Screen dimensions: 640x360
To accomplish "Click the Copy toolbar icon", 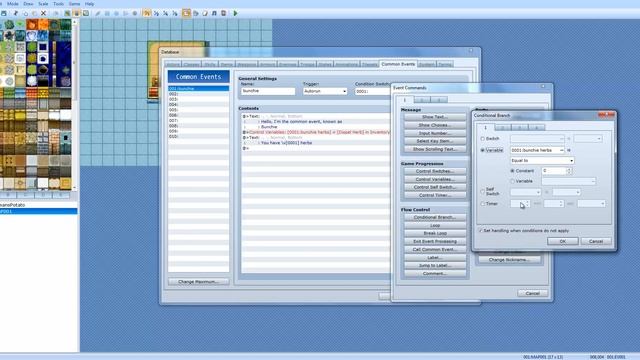I will (x=25, y=13).
